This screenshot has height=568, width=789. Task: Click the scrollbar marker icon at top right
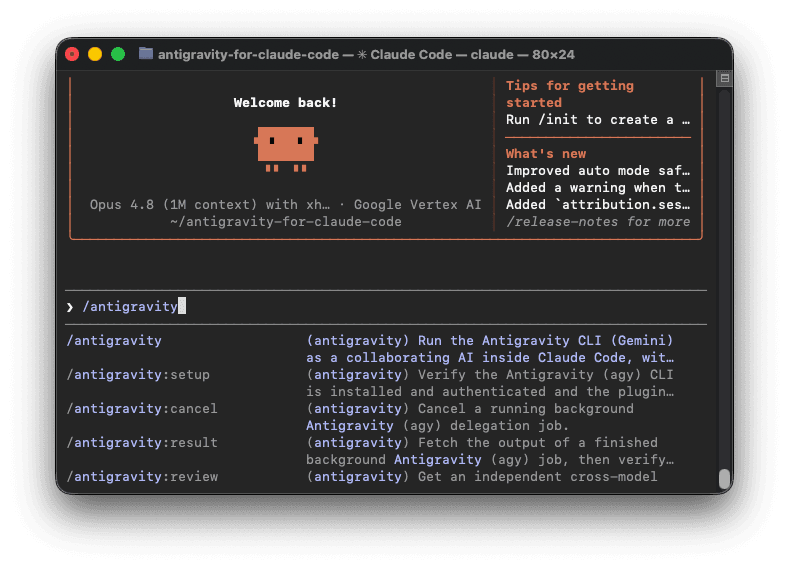725,78
